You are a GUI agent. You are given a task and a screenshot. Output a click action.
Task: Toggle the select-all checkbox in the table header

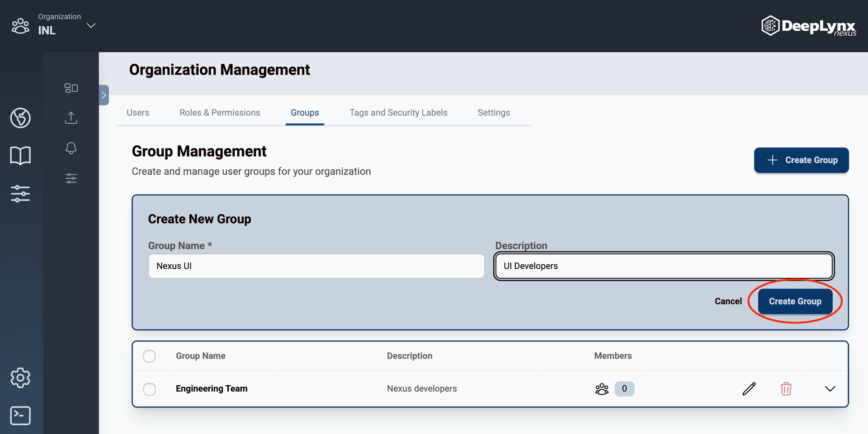click(149, 356)
